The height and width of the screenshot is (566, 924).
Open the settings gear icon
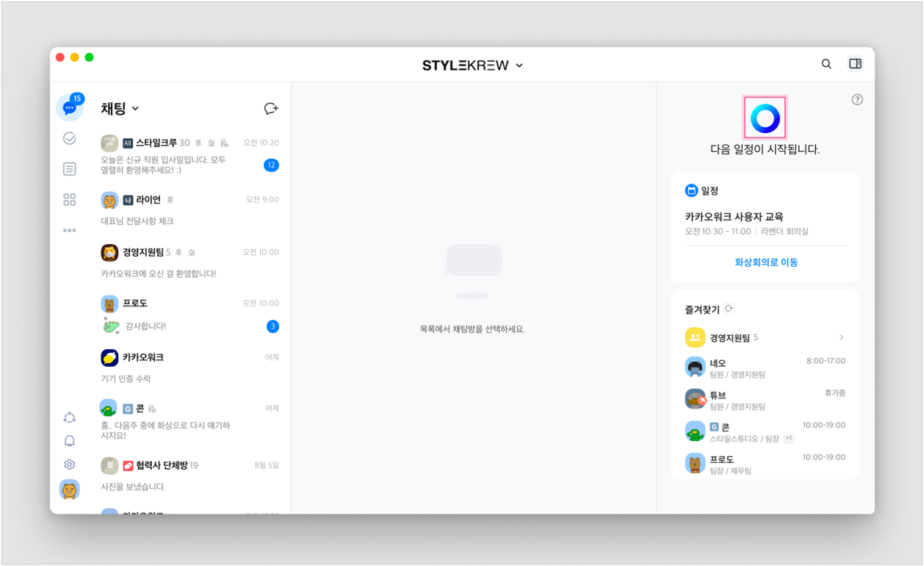click(x=70, y=465)
